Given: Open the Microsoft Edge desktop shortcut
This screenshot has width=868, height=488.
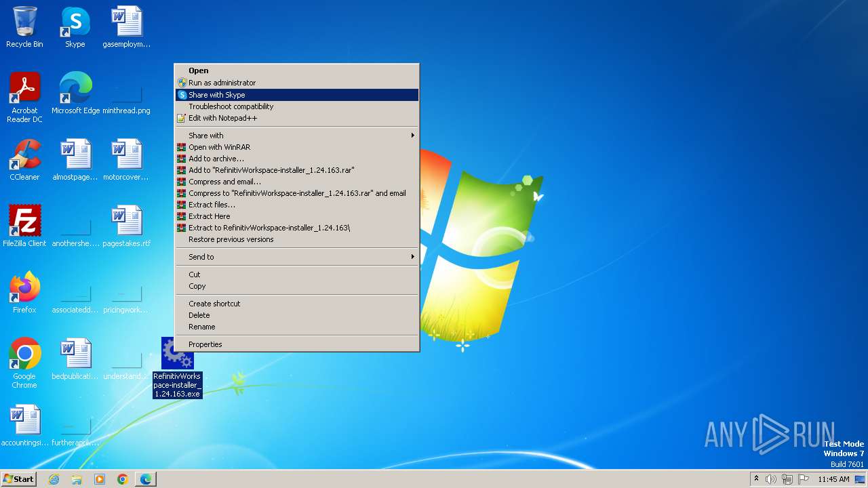Looking at the screenshot, I should (75, 94).
